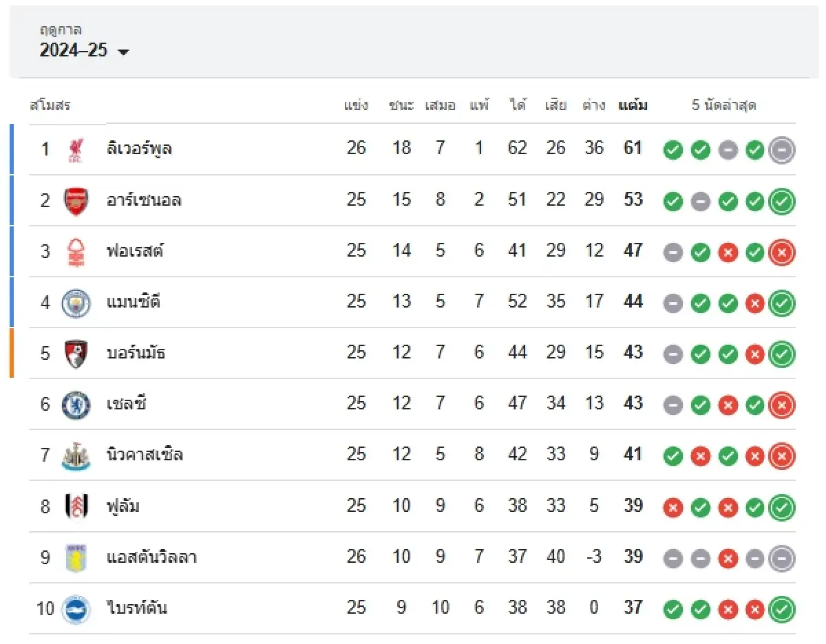
Task: Click the Liverpool club crest icon
Action: tap(76, 149)
